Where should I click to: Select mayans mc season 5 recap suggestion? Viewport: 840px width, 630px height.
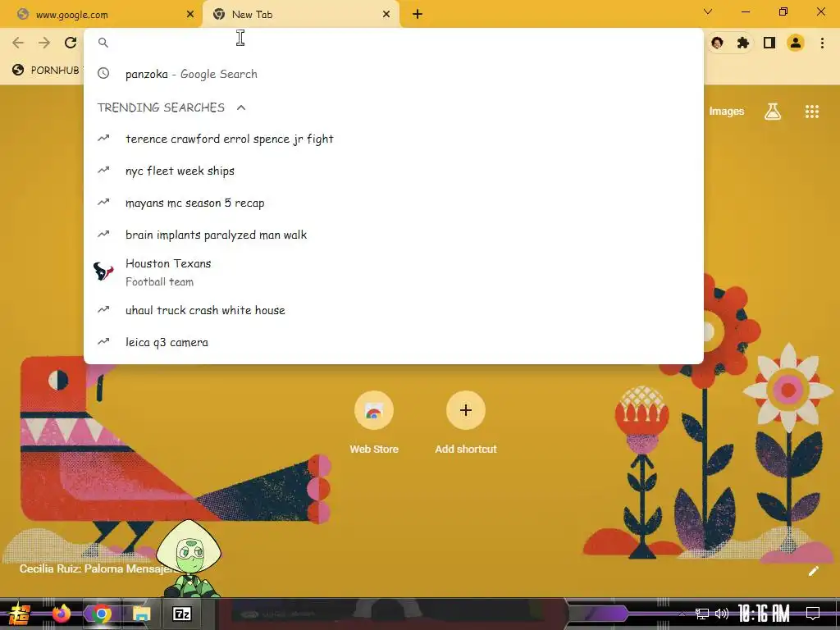(393, 203)
